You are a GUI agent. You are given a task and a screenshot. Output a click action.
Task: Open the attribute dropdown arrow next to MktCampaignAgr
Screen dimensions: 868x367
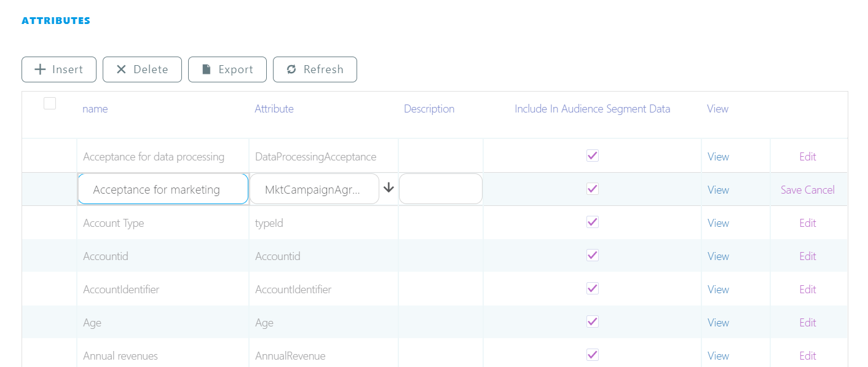[389, 188]
